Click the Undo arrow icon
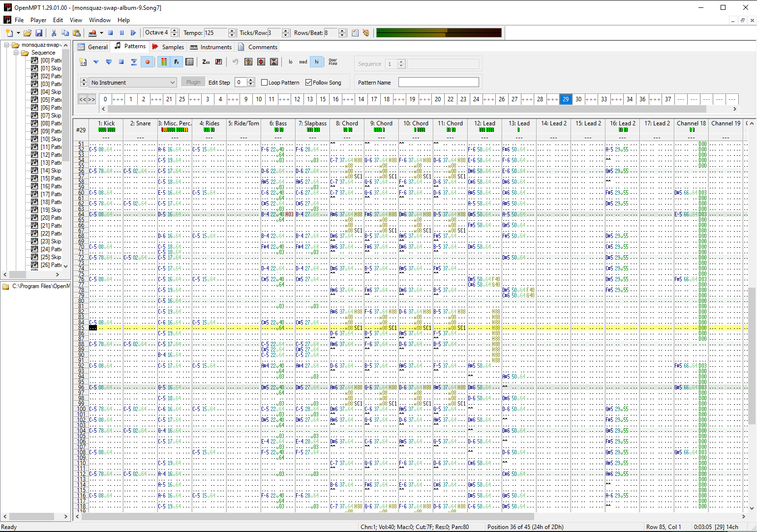Image resolution: width=757 pixels, height=532 pixels. (x=236, y=62)
